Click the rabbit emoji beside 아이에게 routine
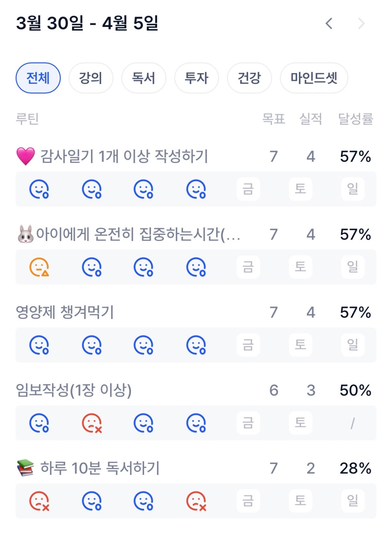This screenshot has width=392, height=534. 26,235
